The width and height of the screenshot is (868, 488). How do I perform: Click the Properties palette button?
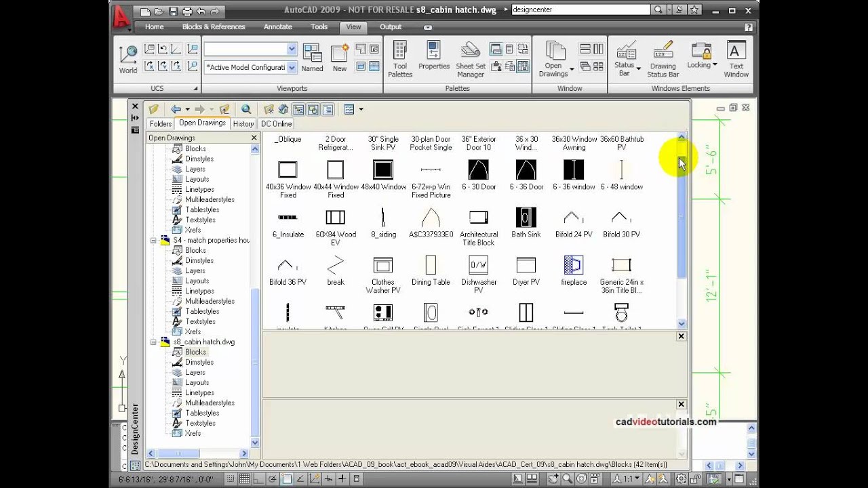coord(434,56)
